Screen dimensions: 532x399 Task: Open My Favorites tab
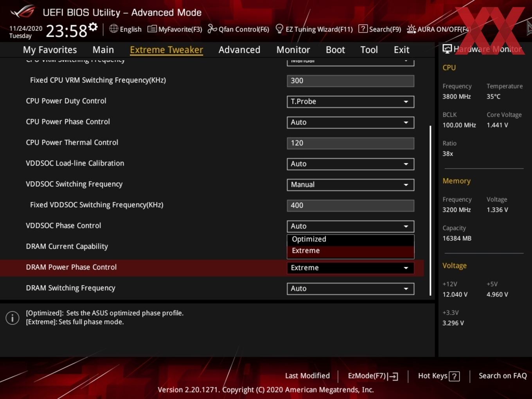50,50
